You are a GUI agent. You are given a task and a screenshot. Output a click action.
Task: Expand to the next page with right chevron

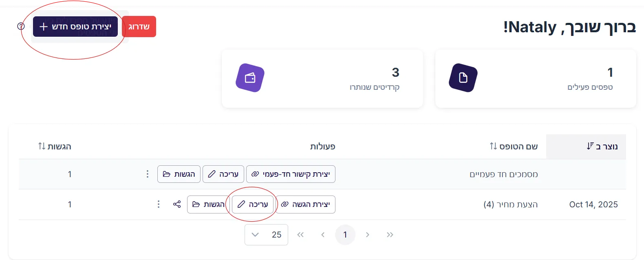367,234
